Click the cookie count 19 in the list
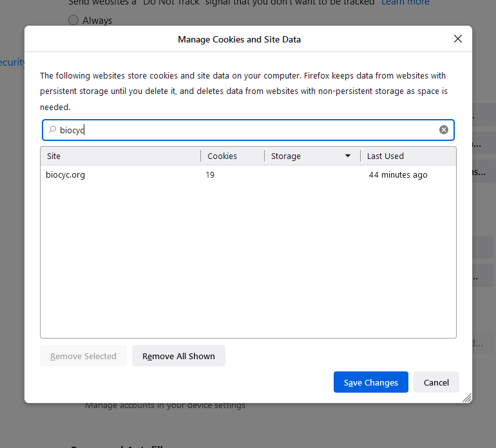 (x=211, y=174)
